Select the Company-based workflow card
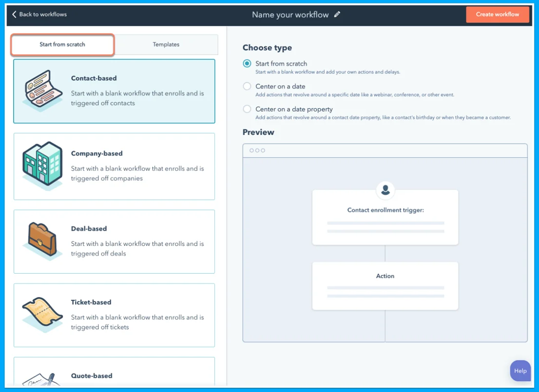The height and width of the screenshot is (392, 539). [x=114, y=166]
